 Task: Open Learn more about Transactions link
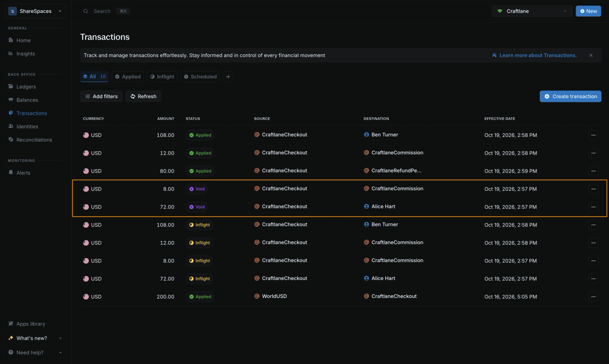coord(534,55)
